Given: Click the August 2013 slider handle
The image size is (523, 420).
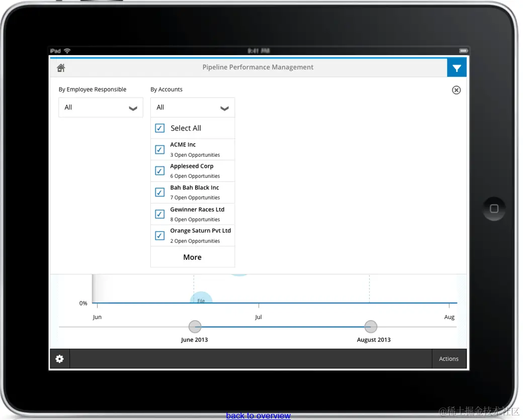Looking at the screenshot, I should tap(371, 327).
